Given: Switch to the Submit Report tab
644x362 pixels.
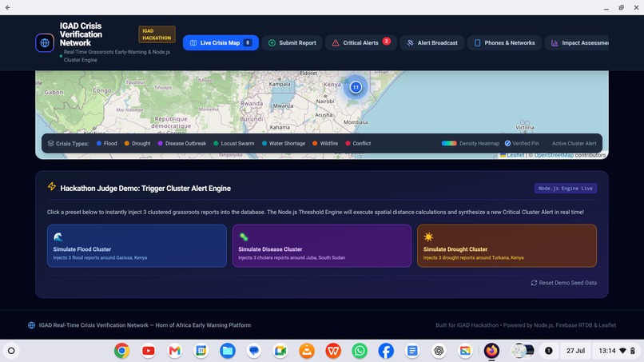Looking at the screenshot, I should 292,42.
